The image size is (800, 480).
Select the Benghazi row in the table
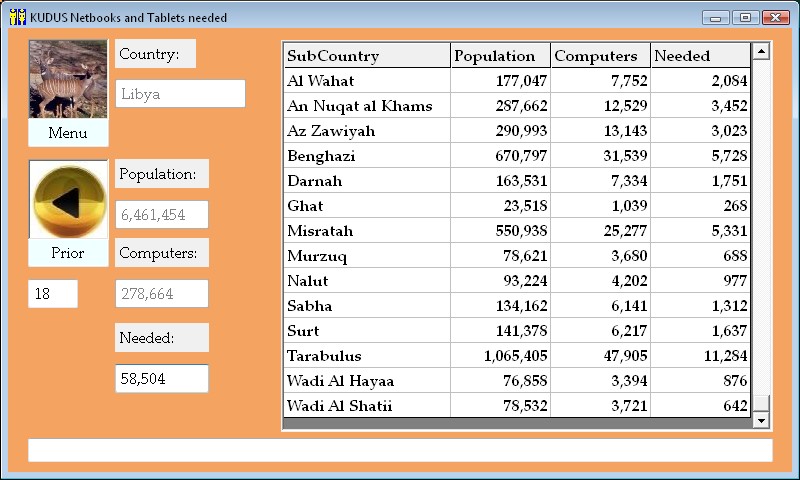pos(366,156)
